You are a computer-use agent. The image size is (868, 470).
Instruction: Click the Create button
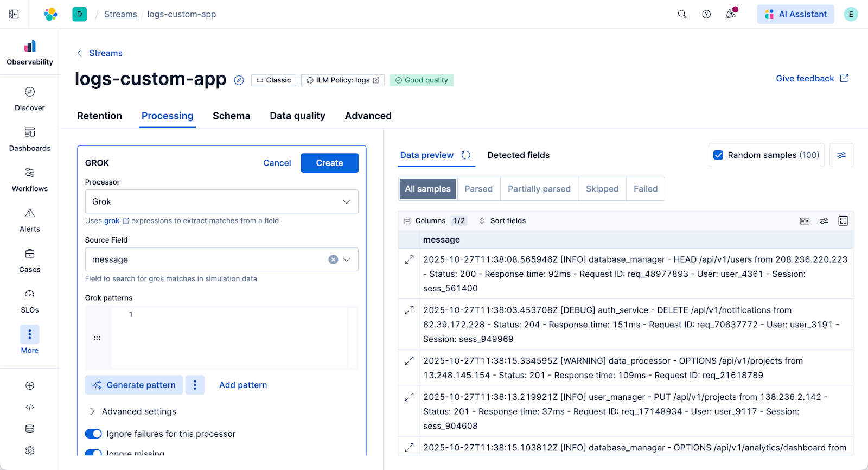click(x=329, y=163)
